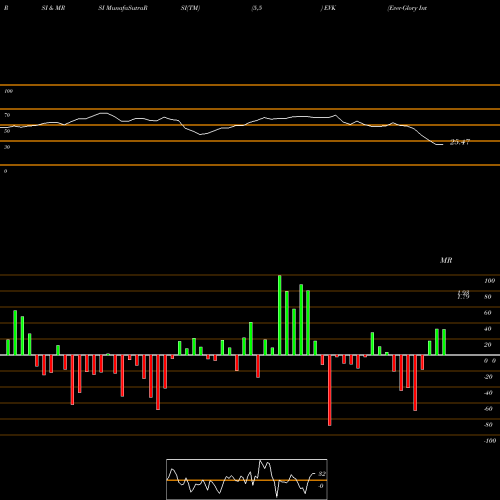Click the MR axis label 100
Image resolution: width=500 pixels, height=500 pixels.
click(x=489, y=281)
